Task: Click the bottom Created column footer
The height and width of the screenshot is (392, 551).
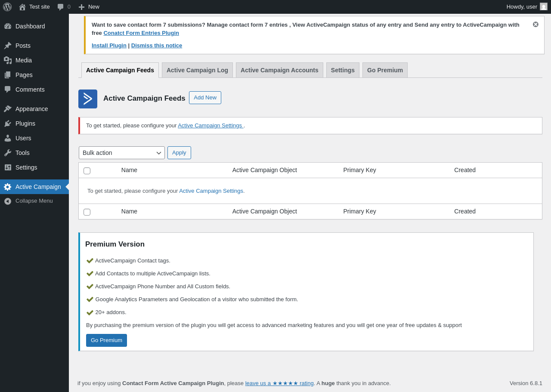Action: pyautogui.click(x=465, y=211)
